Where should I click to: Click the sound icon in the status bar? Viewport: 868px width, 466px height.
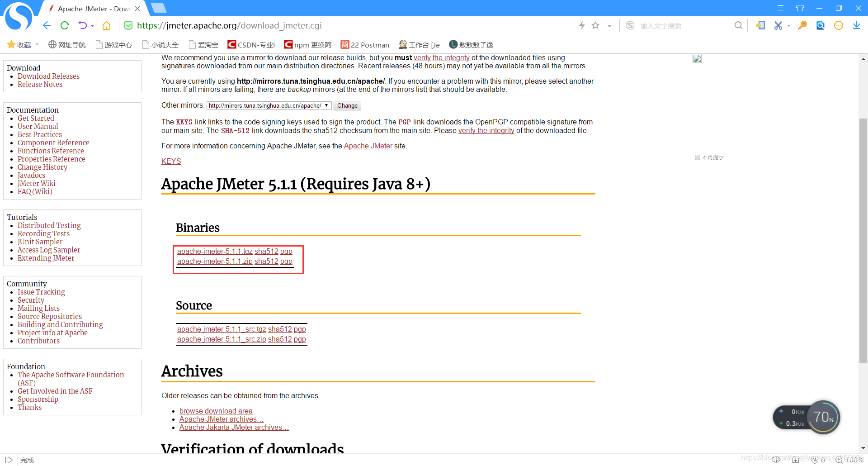point(776,460)
